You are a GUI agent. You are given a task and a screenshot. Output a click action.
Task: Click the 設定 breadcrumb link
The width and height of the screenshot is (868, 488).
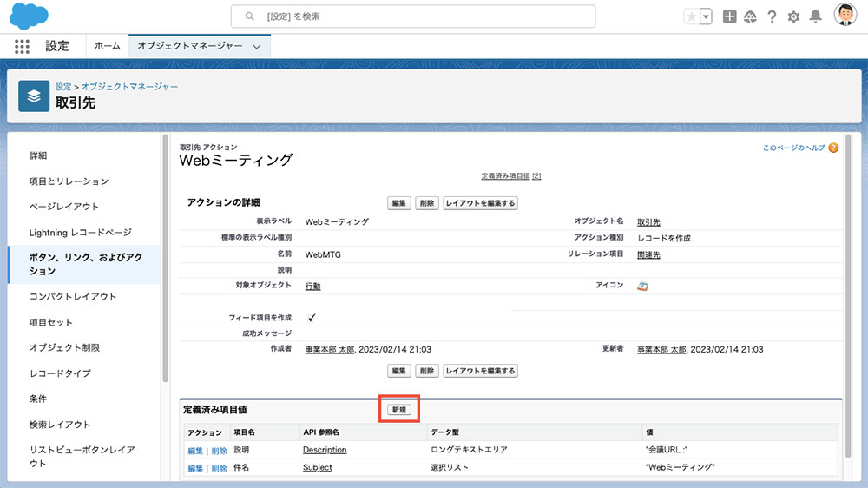63,87
